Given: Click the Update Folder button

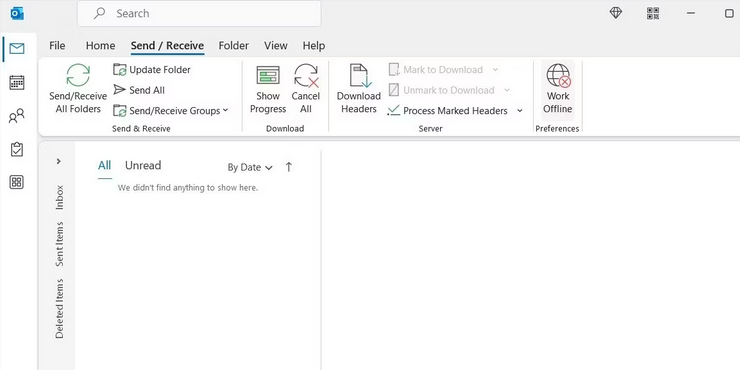Looking at the screenshot, I should pos(152,70).
